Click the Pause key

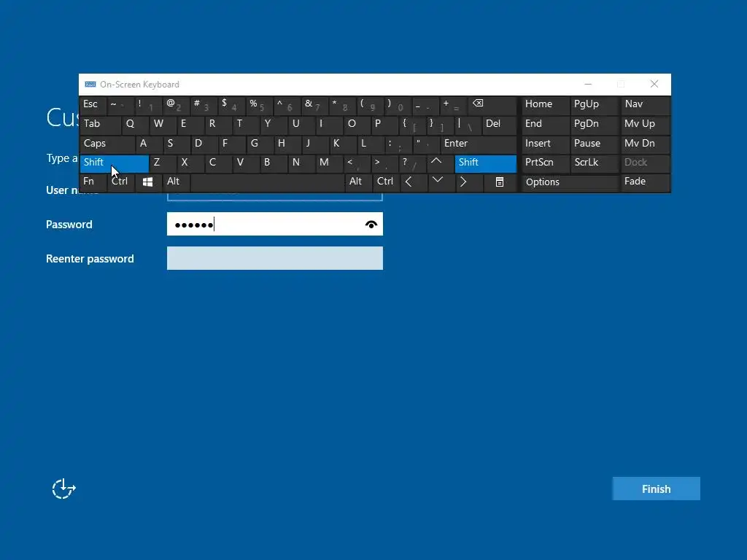pos(595,144)
